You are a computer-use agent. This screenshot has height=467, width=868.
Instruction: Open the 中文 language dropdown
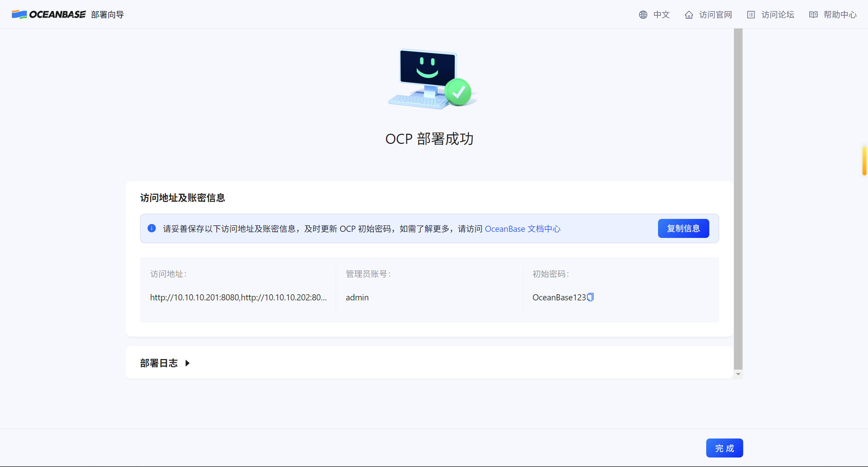point(661,15)
